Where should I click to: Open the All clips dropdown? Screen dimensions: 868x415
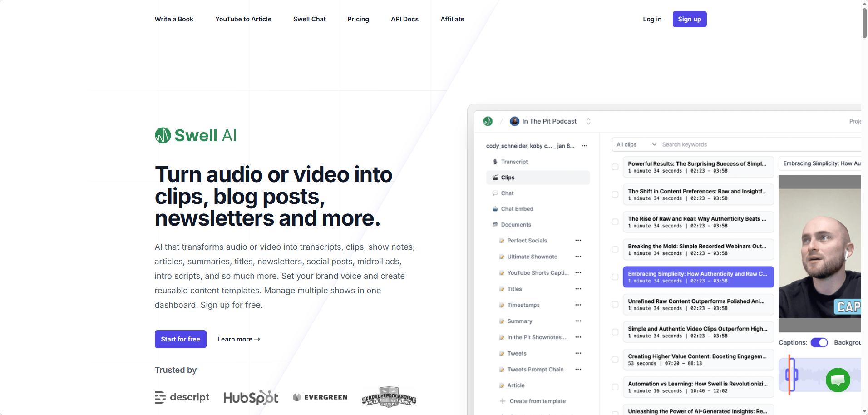click(636, 145)
